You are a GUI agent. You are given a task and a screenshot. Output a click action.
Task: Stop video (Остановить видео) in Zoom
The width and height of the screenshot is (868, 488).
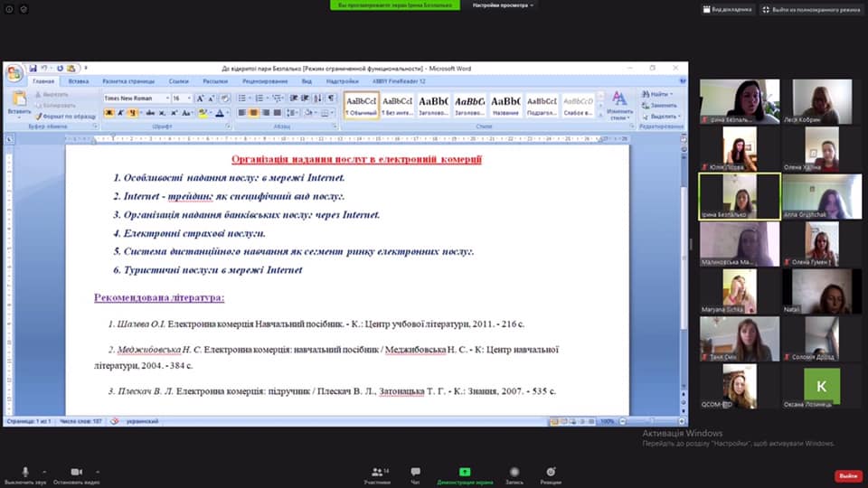tap(76, 475)
